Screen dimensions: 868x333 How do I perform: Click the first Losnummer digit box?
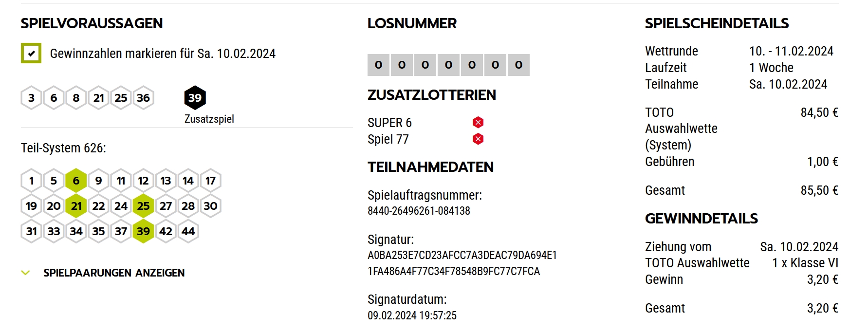tap(378, 65)
